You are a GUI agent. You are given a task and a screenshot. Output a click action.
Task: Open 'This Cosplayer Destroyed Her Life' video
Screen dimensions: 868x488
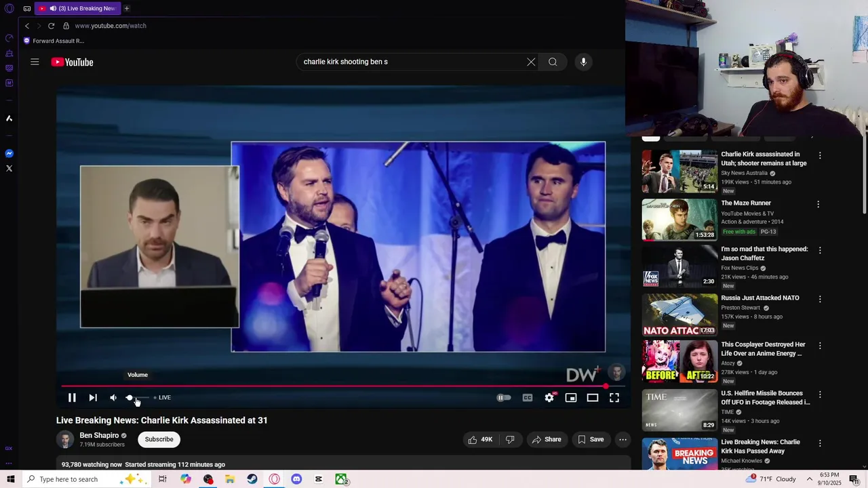(763, 349)
